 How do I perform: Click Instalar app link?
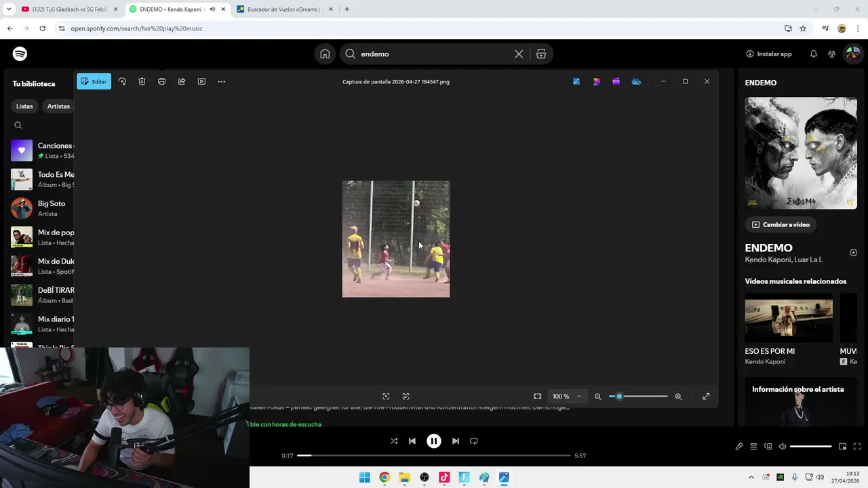click(769, 54)
